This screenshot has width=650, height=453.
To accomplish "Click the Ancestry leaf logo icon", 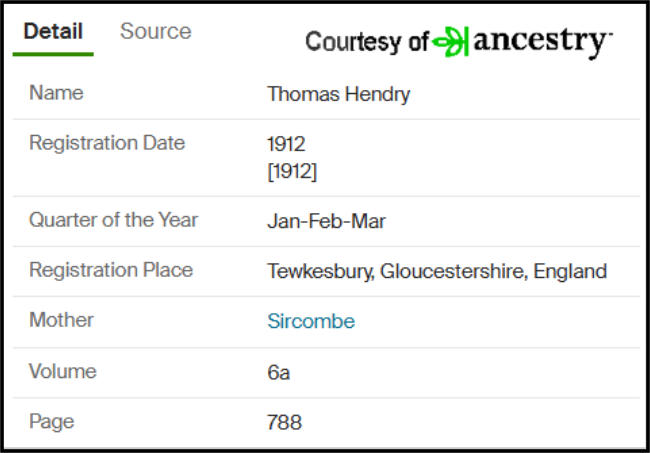I will (x=451, y=41).
